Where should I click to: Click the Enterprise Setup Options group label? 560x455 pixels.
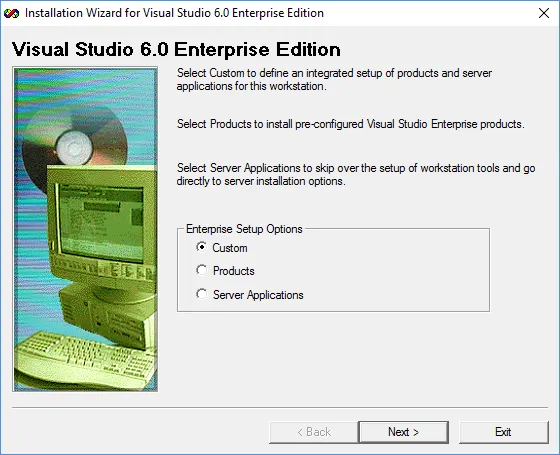point(244,229)
